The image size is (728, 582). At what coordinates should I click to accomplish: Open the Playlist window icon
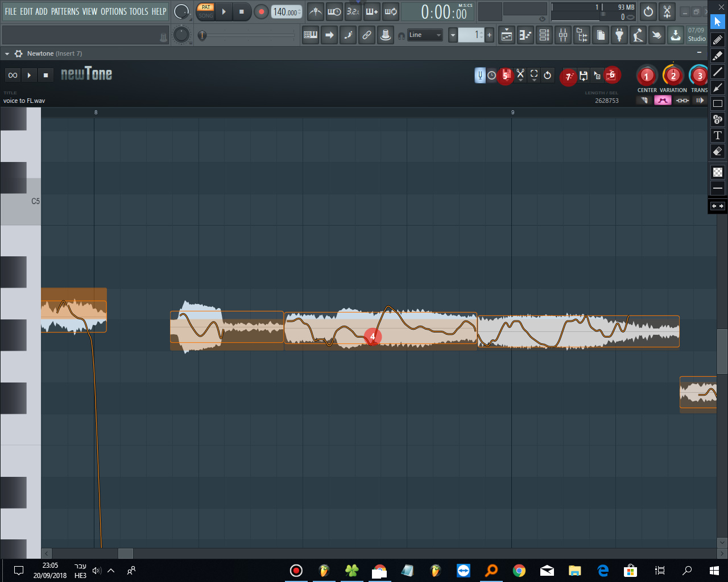coord(506,35)
